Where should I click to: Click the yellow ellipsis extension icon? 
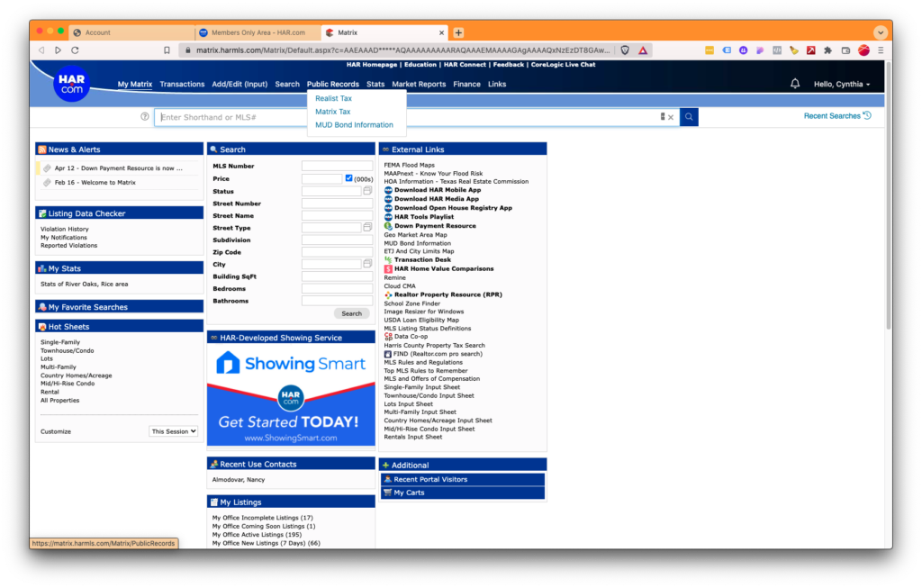pyautogui.click(x=710, y=50)
